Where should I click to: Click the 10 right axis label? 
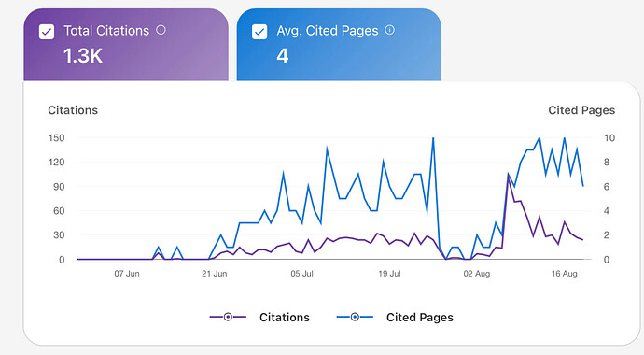click(609, 138)
